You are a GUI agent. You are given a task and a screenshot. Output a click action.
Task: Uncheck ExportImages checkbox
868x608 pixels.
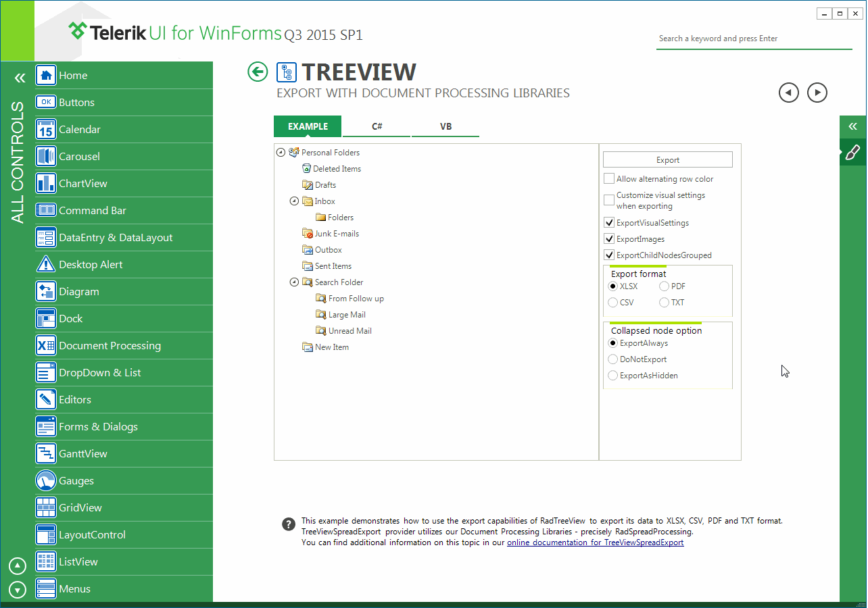(609, 238)
